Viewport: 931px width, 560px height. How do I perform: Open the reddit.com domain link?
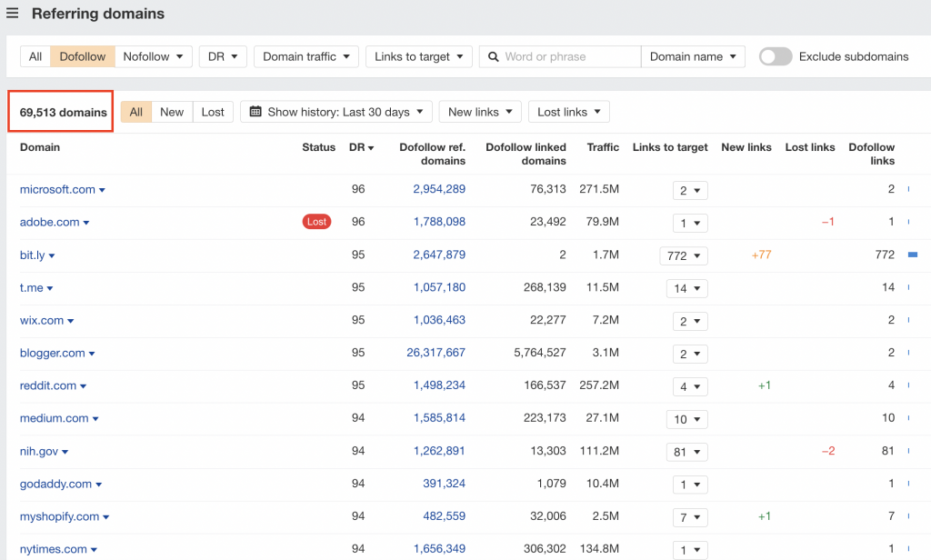(x=48, y=385)
